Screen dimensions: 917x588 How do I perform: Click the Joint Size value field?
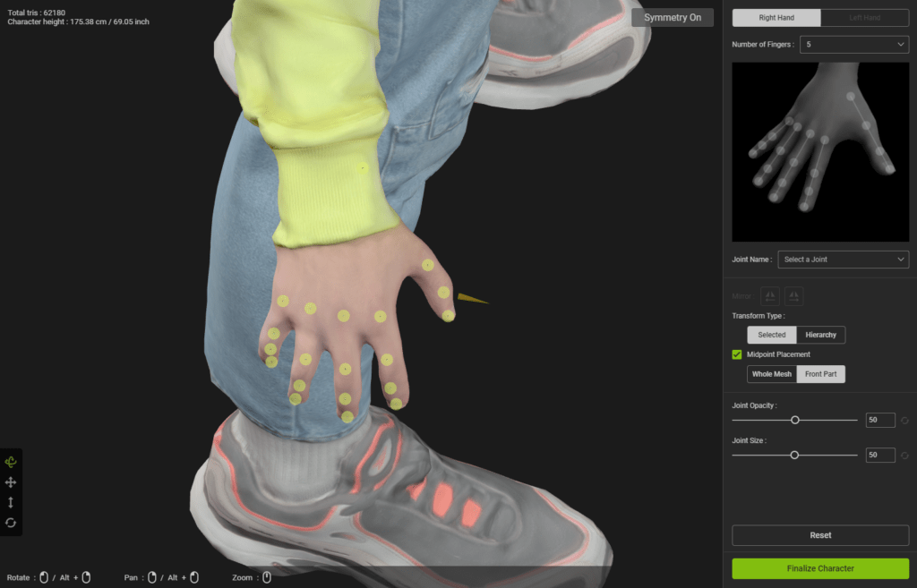pyautogui.click(x=880, y=456)
